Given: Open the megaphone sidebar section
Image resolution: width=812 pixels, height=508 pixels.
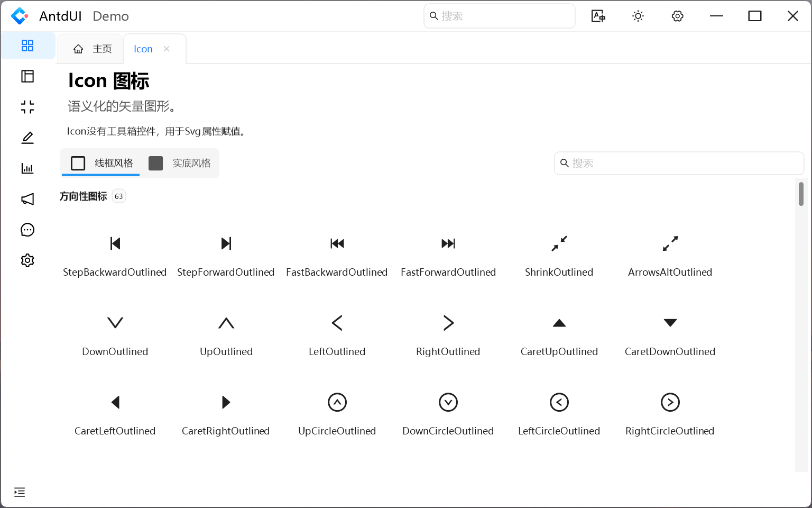Looking at the screenshot, I should point(27,199).
